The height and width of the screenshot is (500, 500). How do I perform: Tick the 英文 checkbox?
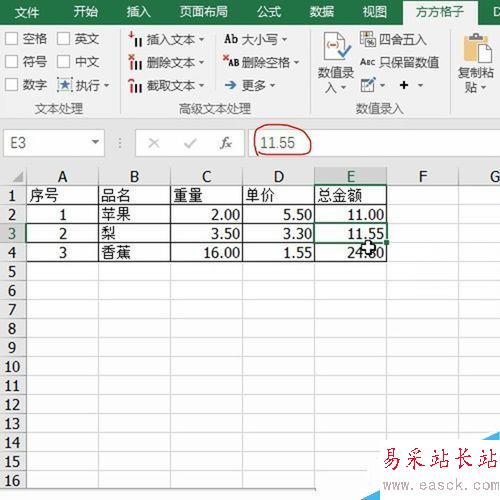pos(63,39)
